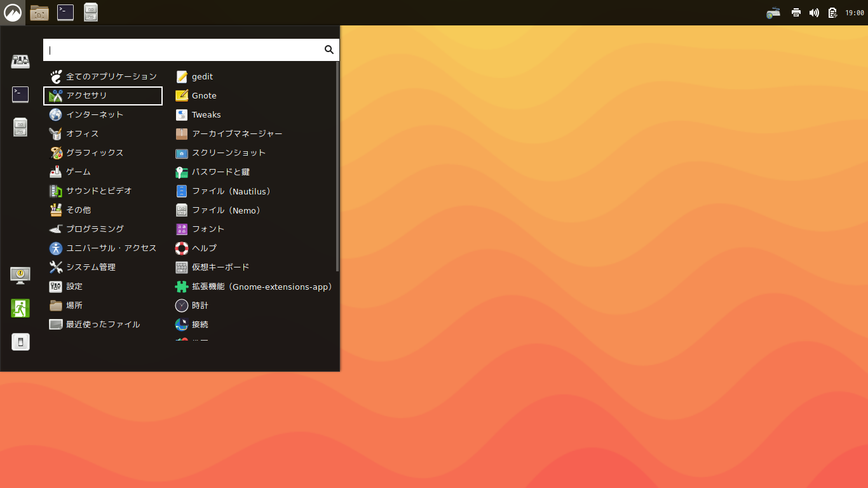Show the プログラミング category

pyautogui.click(x=103, y=229)
